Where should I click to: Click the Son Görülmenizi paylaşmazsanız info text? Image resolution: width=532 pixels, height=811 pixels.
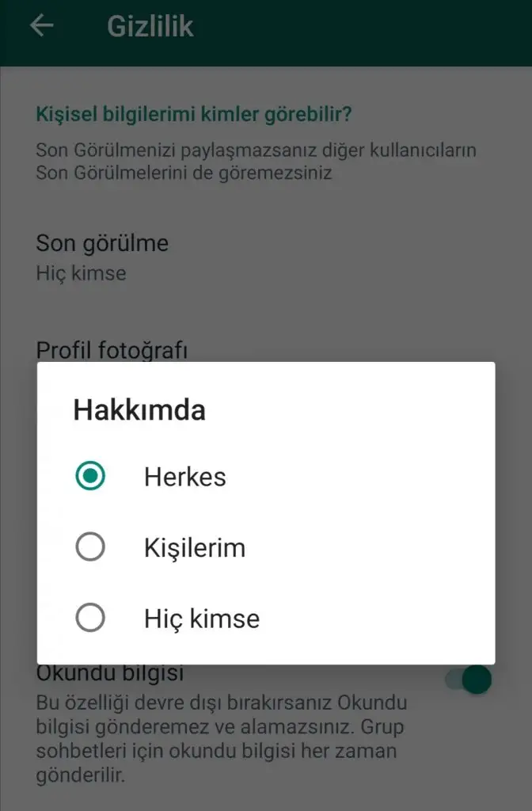tap(256, 161)
